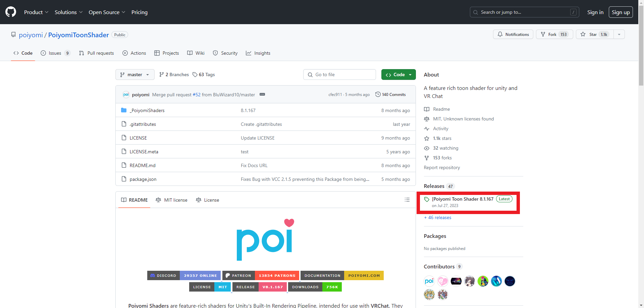Click the Patreon 13854 patrons badge
Image resolution: width=644 pixels, height=308 pixels.
click(x=261, y=275)
